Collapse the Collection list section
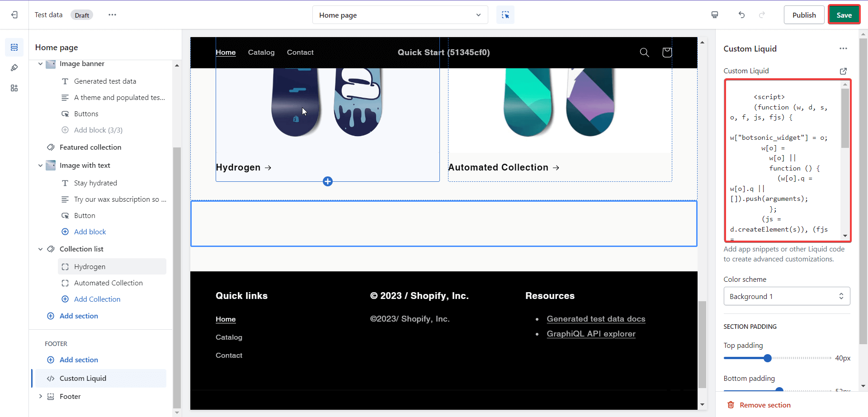 pos(41,249)
